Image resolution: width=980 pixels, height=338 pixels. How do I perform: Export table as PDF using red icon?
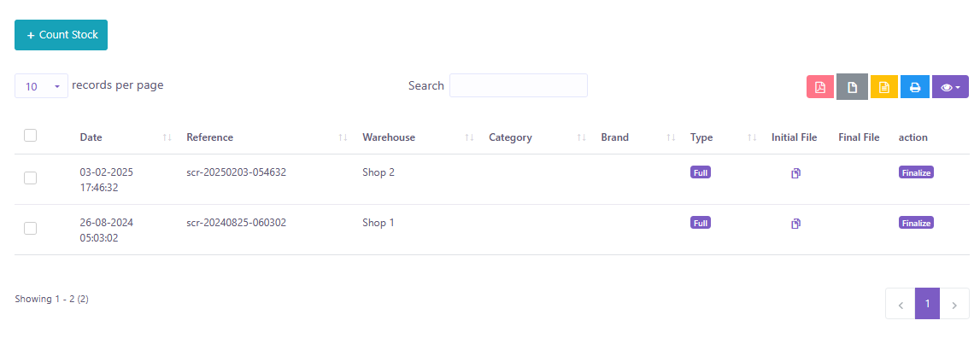(820, 87)
